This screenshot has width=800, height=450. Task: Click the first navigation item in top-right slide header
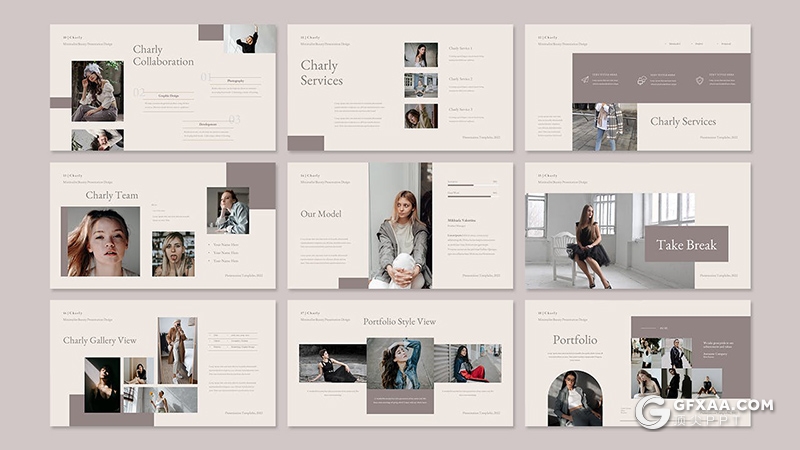coord(674,44)
